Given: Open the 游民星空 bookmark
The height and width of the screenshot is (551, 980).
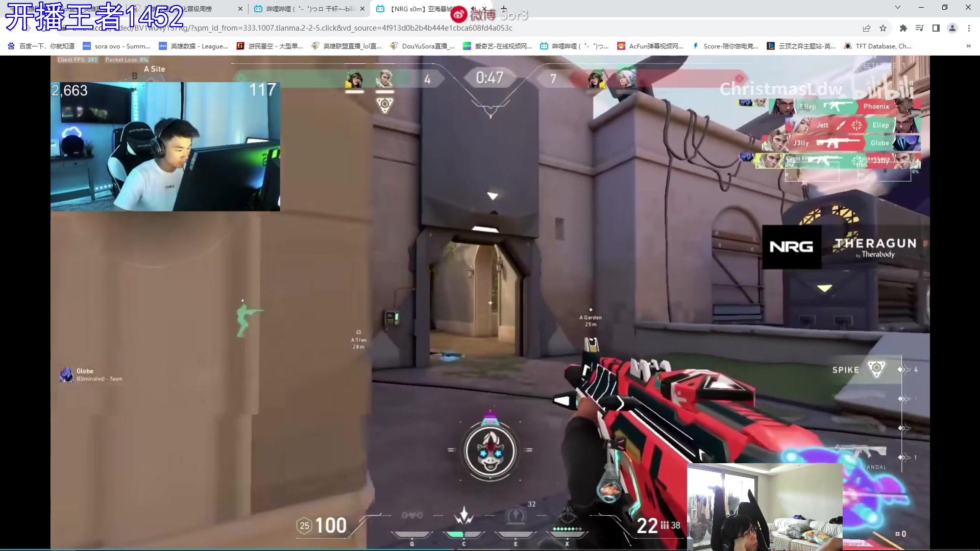Looking at the screenshot, I should click(x=269, y=46).
